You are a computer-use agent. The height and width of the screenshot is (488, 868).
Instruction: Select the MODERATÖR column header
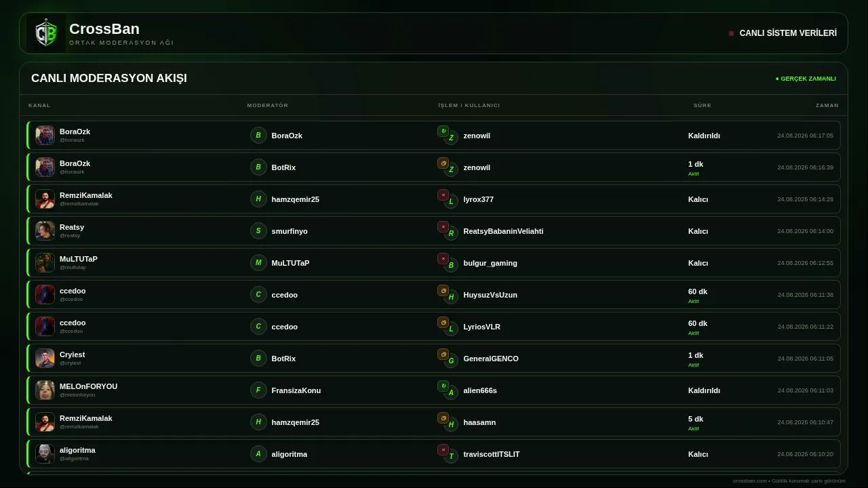point(267,105)
